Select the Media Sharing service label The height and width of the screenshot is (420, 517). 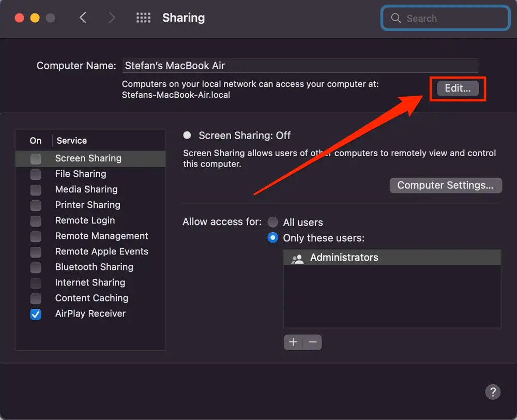86,189
